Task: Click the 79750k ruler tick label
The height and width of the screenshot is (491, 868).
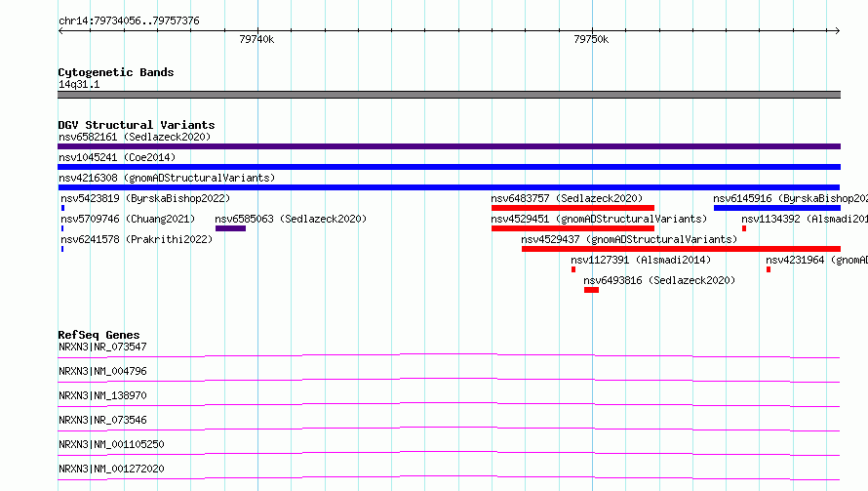Action: (591, 39)
